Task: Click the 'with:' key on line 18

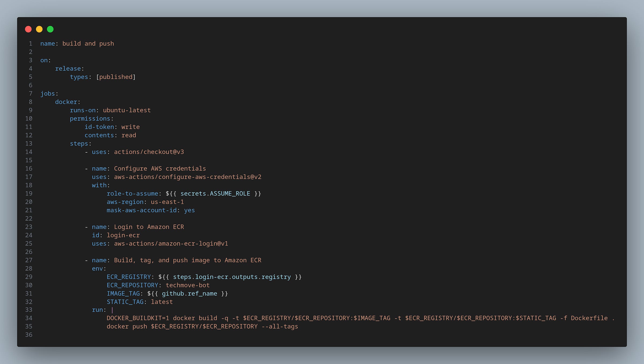Action: coord(101,185)
